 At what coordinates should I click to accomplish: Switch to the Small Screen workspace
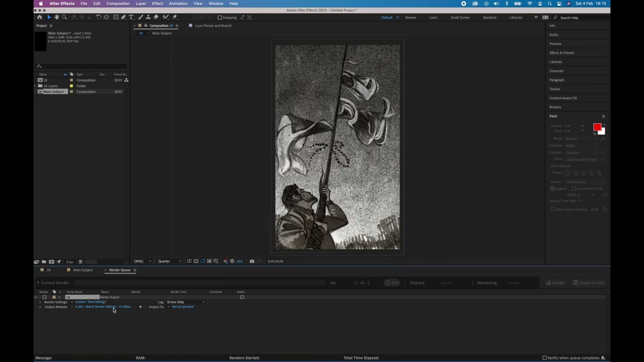pyautogui.click(x=460, y=18)
